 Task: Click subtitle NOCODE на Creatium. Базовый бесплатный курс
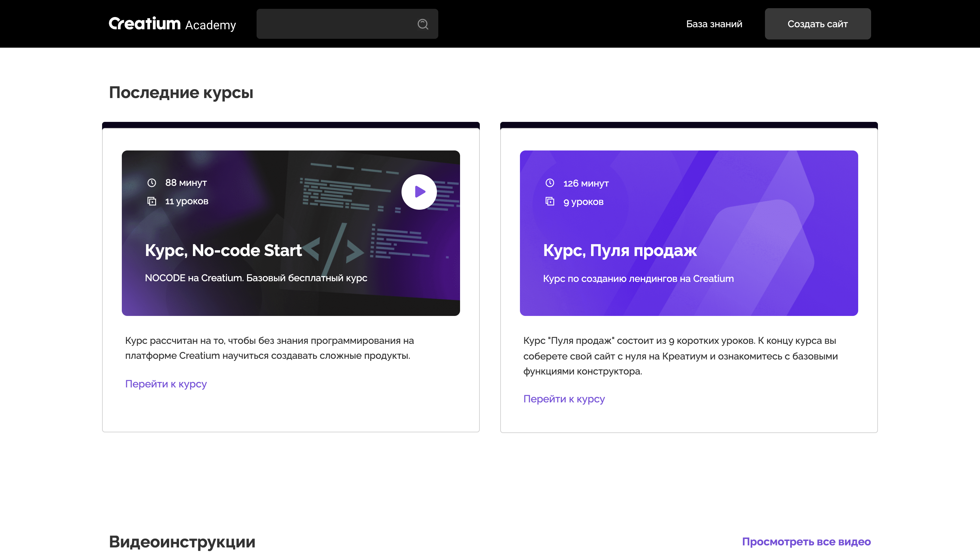pos(256,278)
